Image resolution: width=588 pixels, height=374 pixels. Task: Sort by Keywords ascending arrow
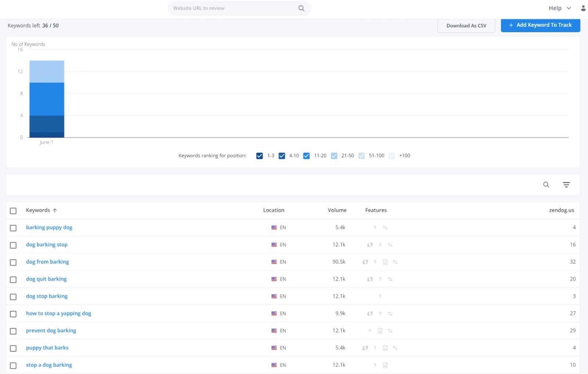point(55,211)
